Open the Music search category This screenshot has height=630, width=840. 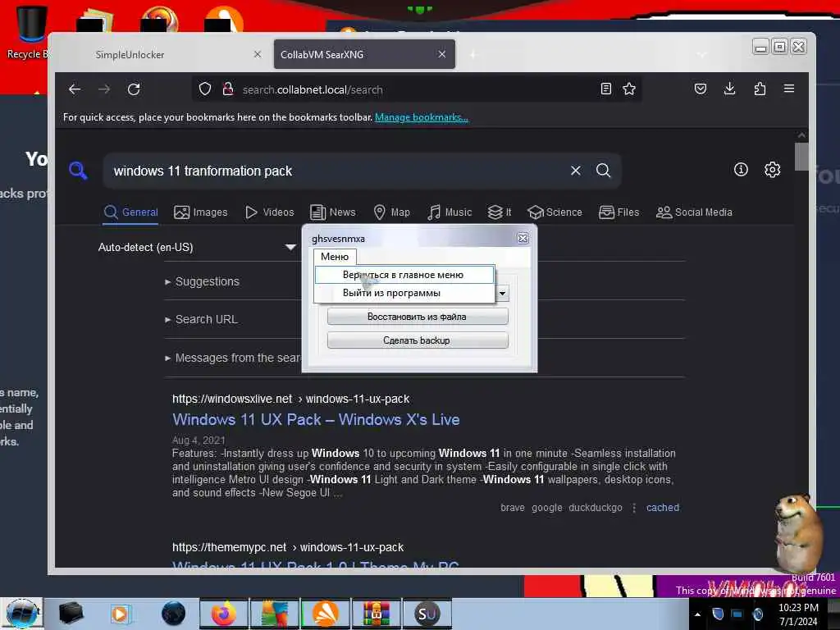click(x=450, y=212)
